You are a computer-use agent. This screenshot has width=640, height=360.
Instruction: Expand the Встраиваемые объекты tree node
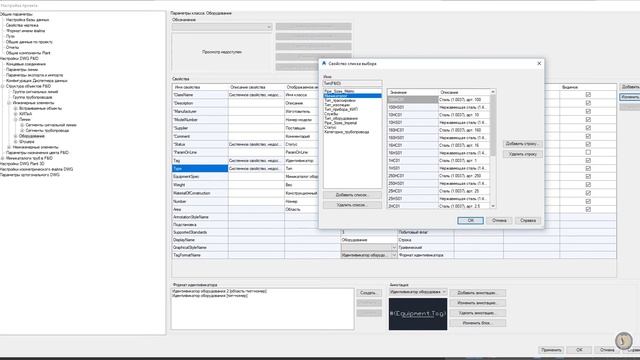(x=16, y=109)
